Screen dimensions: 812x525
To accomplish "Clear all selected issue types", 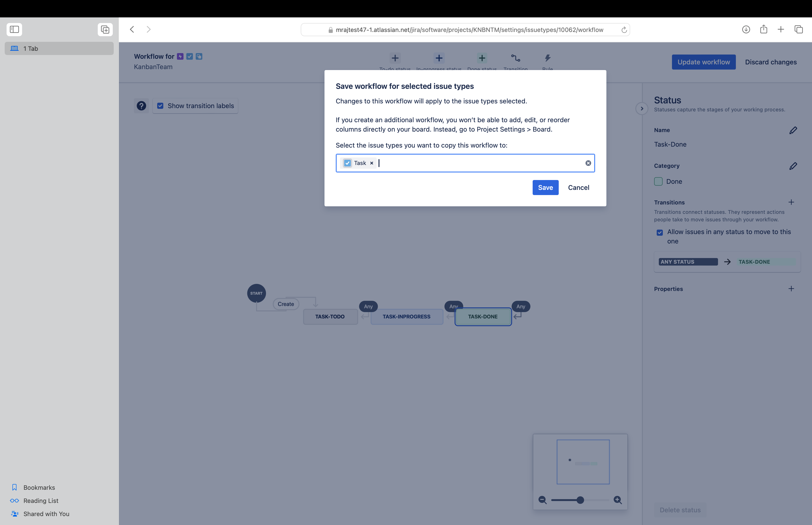I will pyautogui.click(x=588, y=163).
